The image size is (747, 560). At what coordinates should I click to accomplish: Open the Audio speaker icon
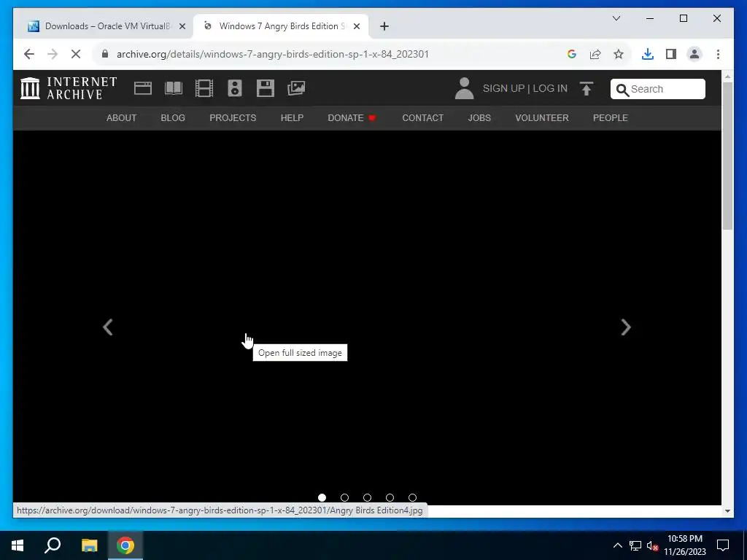coord(235,88)
